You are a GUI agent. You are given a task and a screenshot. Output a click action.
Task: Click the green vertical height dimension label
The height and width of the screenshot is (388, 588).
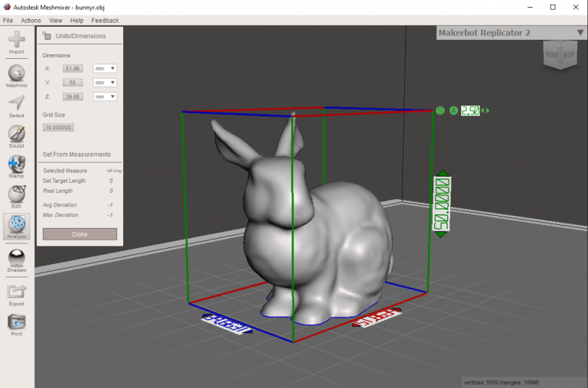pos(442,204)
